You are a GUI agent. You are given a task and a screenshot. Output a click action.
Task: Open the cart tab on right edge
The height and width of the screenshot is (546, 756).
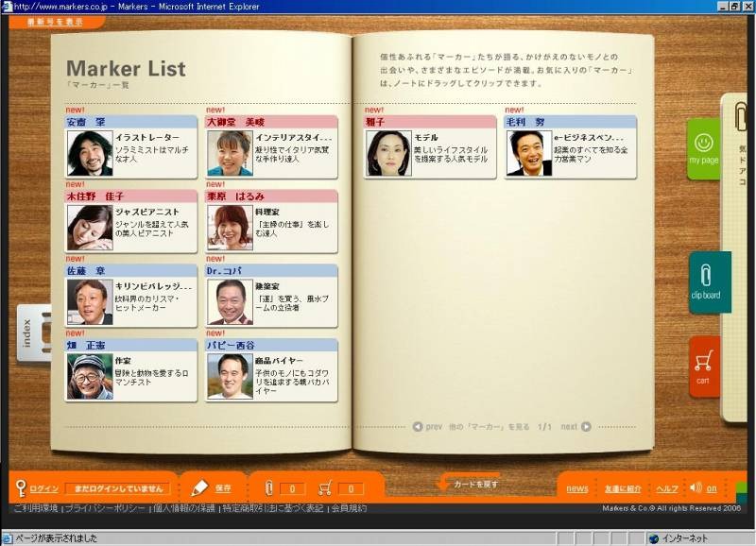(703, 367)
